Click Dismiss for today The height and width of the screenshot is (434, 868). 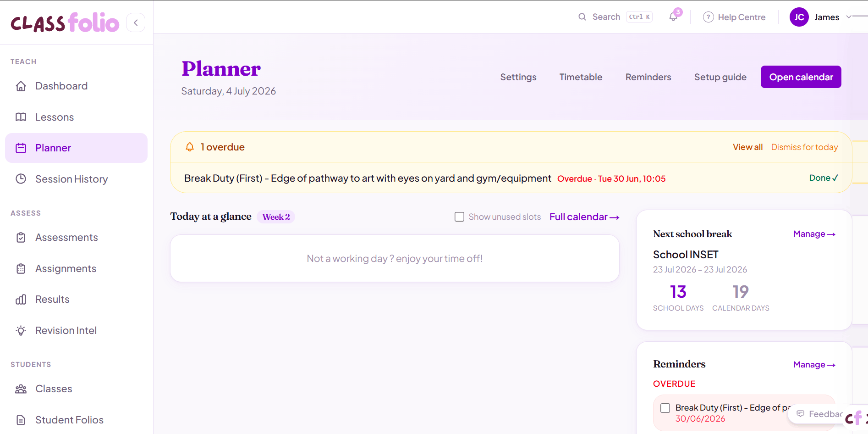804,147
